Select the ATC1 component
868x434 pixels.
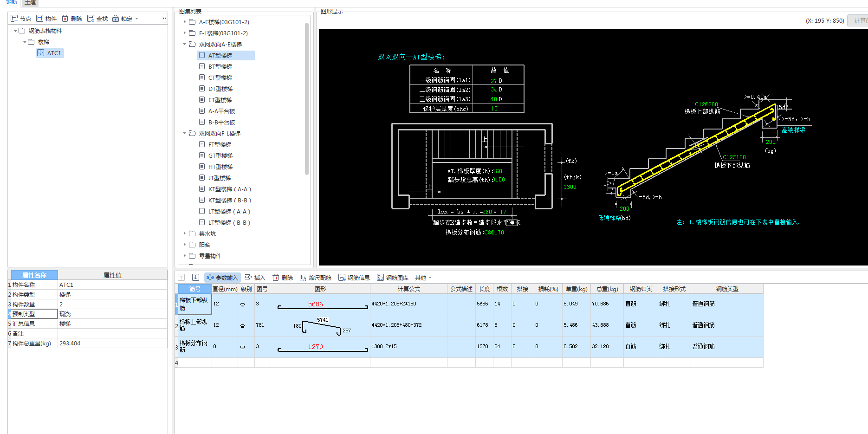[x=50, y=53]
